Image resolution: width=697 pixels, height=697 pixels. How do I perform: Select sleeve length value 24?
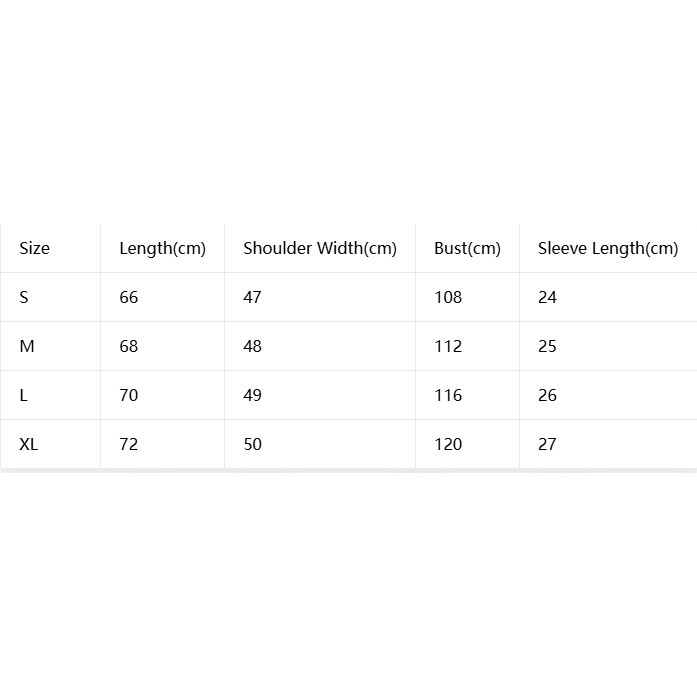[x=547, y=297]
